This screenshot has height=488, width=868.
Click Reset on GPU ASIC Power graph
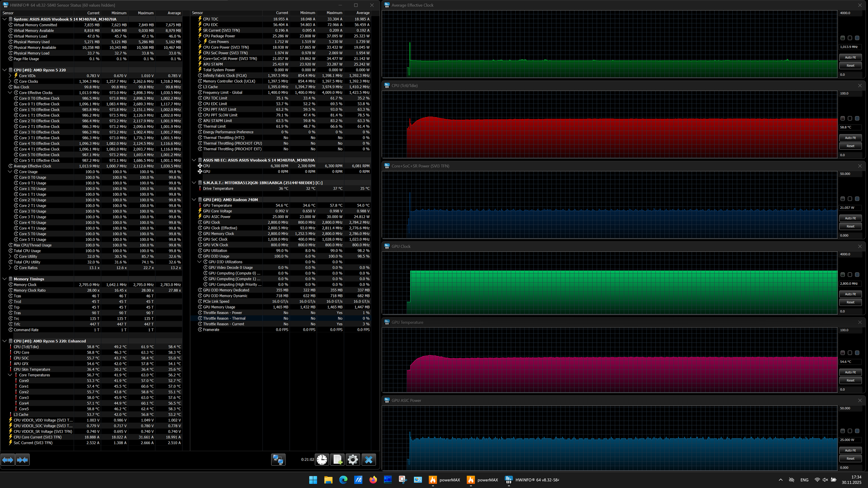point(850,459)
